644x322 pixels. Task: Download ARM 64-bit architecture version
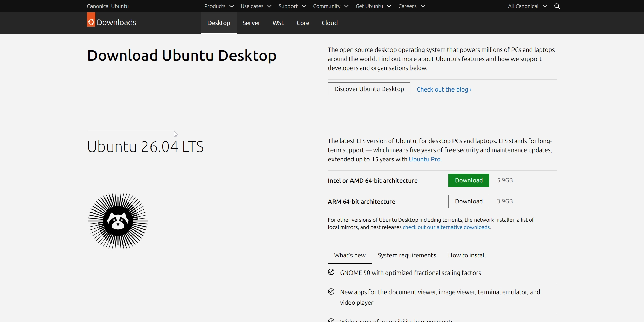pos(469,201)
